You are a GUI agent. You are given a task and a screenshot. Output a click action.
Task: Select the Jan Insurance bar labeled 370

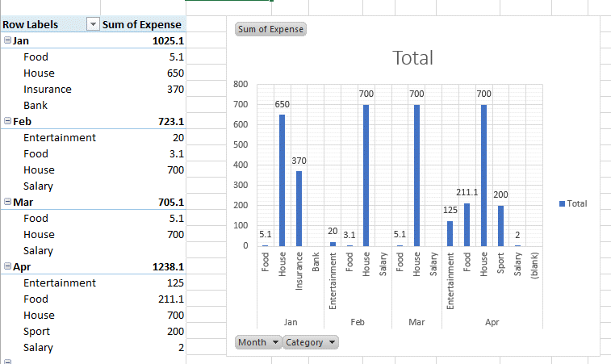299,208
